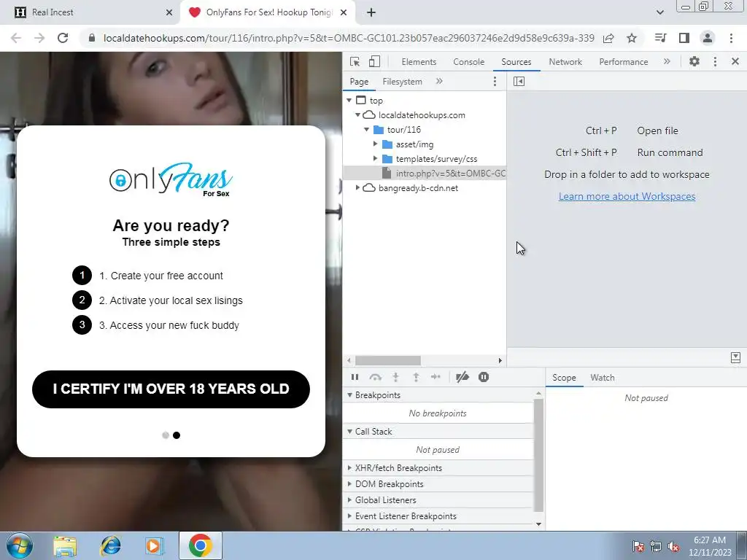The image size is (747, 560).
Task: Click the Step debugger arrow icon
Action: 436,377
